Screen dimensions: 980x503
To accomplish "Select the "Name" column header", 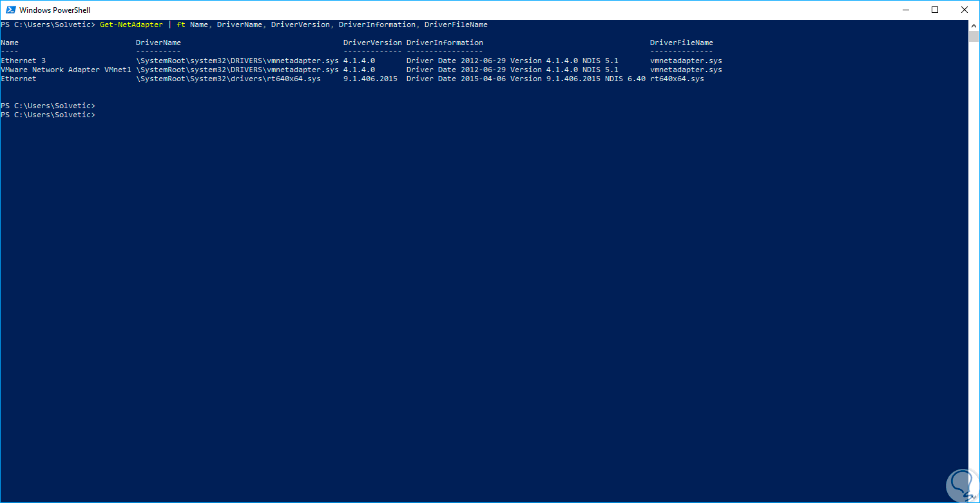I will coord(10,43).
